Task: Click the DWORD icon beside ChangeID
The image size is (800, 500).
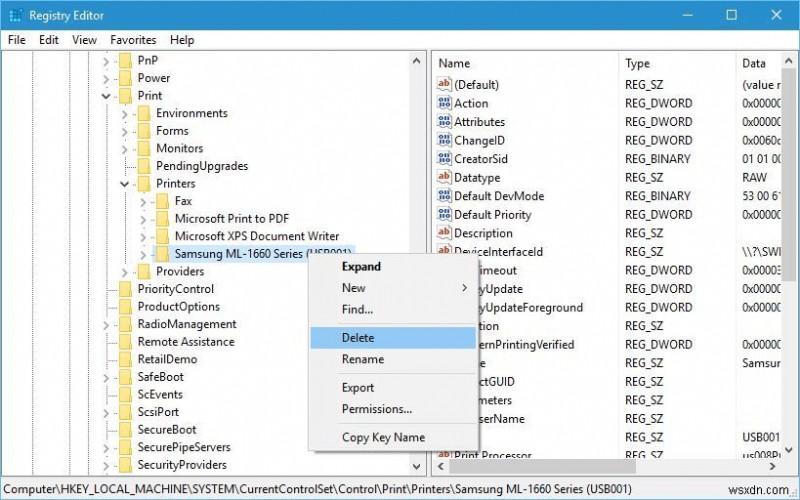Action: click(444, 140)
